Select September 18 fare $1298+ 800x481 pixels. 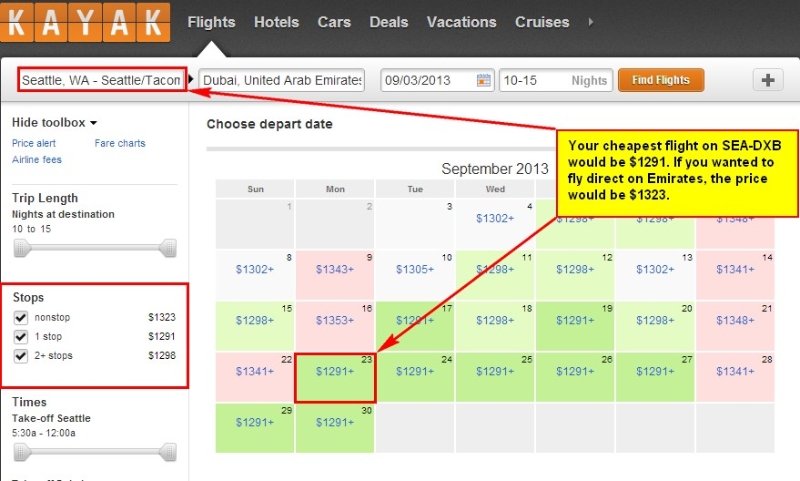click(495, 320)
